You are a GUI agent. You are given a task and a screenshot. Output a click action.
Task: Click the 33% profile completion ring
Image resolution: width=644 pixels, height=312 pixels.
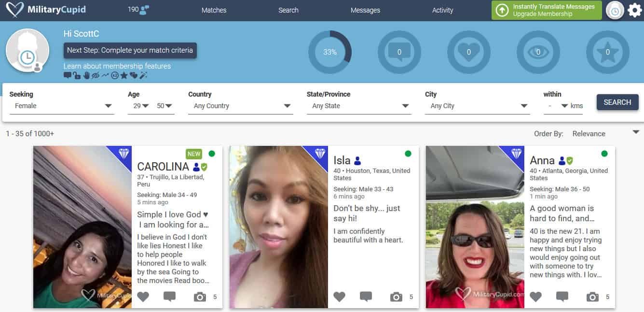pyautogui.click(x=330, y=52)
